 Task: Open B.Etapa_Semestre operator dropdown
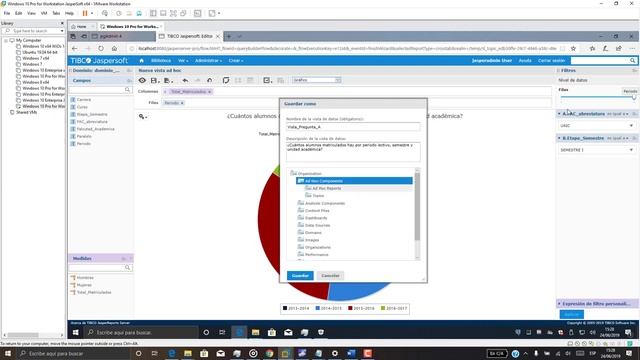click(618, 139)
